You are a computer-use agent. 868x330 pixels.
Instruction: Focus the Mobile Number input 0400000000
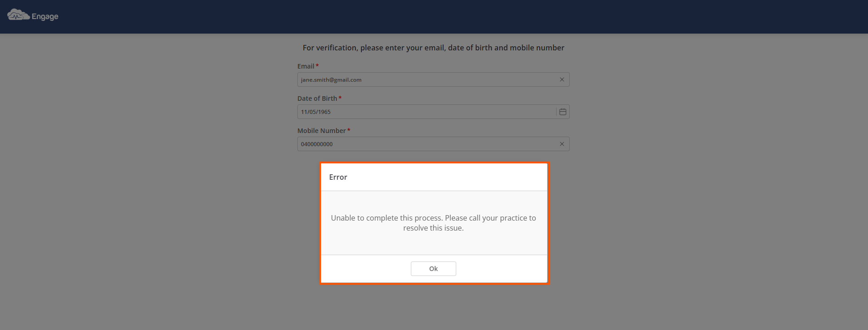[427, 144]
